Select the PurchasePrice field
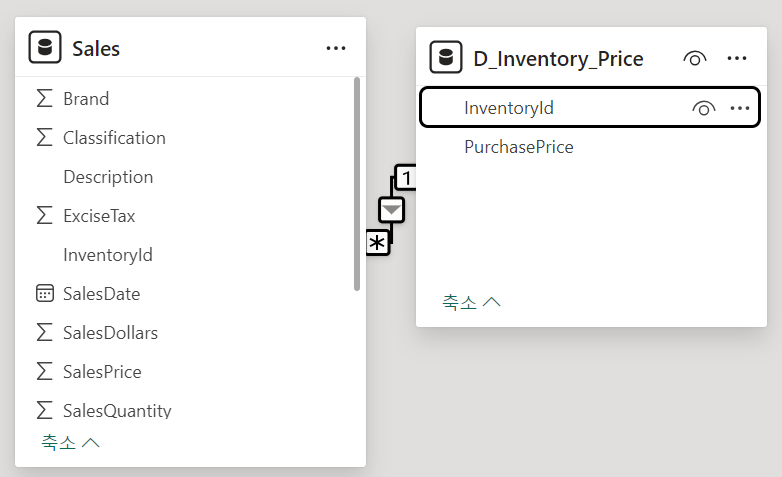 click(x=518, y=147)
